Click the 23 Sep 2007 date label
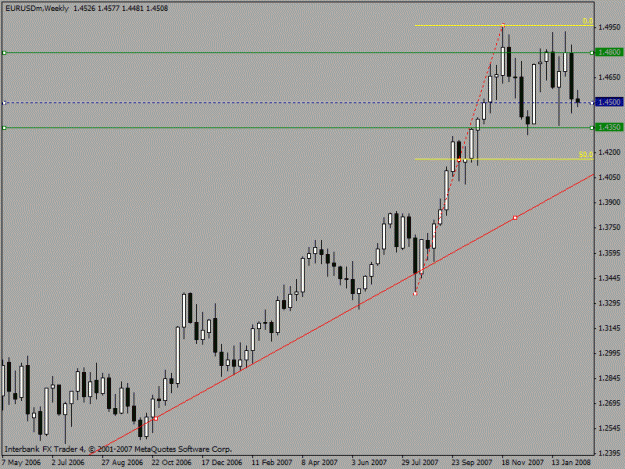The width and height of the screenshot is (625, 469). coord(472,463)
